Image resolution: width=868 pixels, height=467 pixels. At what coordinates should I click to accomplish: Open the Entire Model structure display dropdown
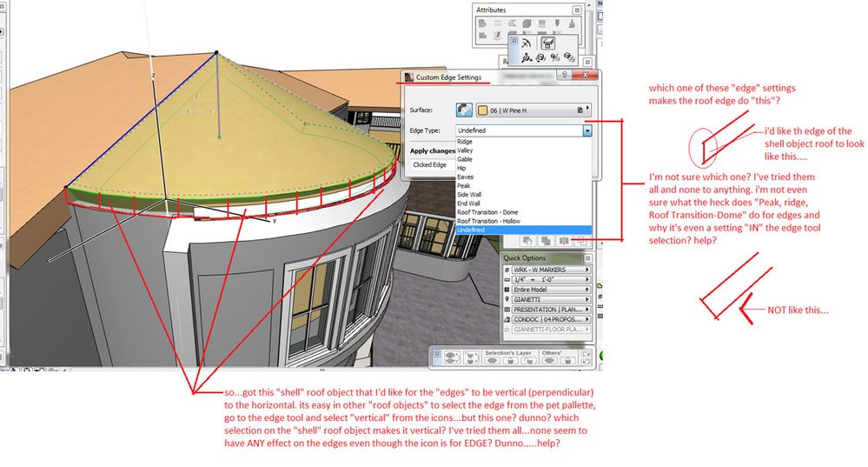551,290
